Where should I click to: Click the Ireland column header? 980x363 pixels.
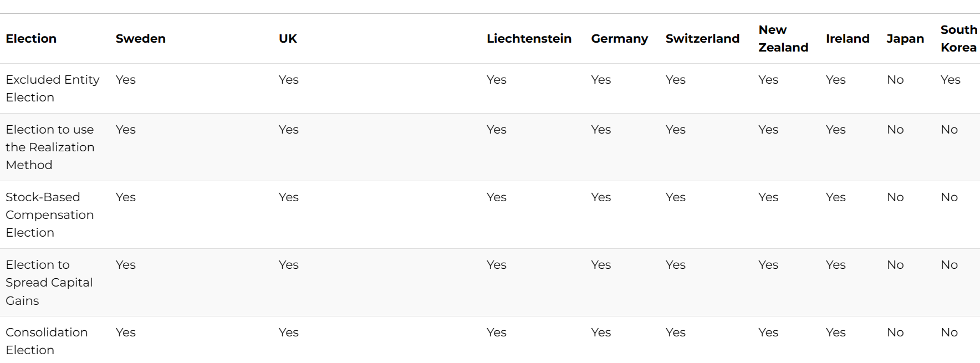coord(848,39)
